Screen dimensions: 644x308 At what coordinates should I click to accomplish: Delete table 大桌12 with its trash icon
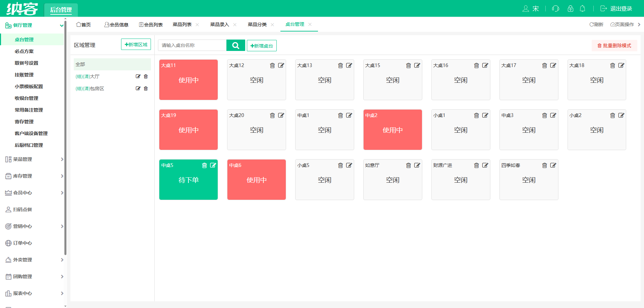272,65
